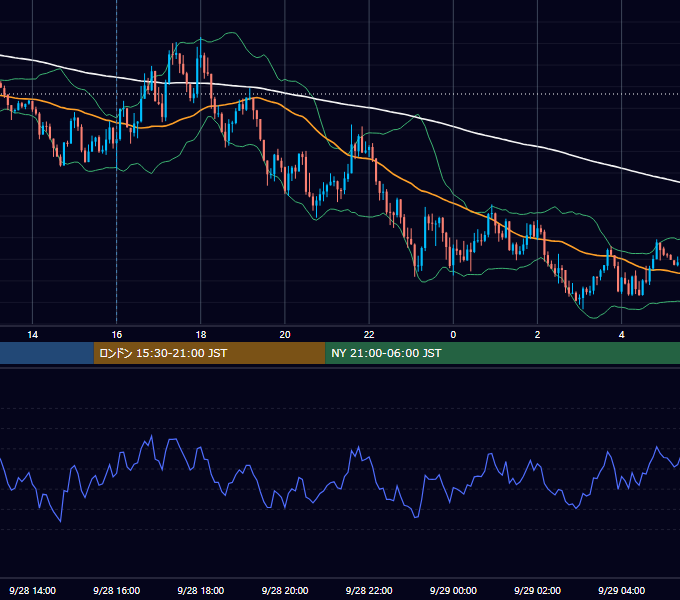The width and height of the screenshot is (680, 600).
Task: Click hour label 4 on chart axis
Action: [621, 335]
